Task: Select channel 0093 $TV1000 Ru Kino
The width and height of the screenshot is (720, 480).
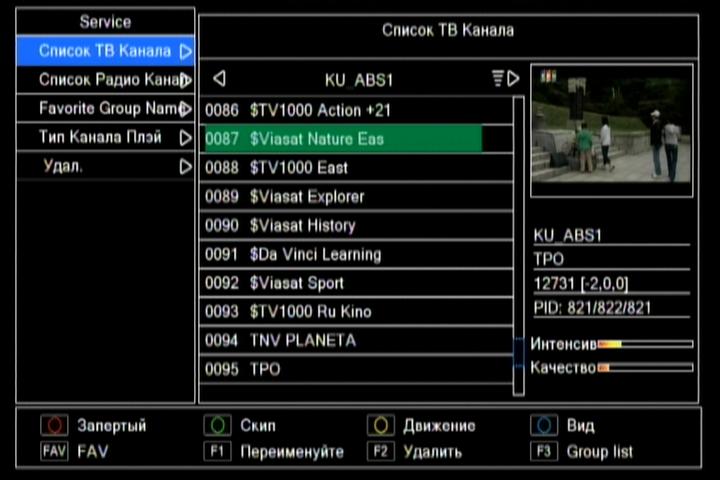Action: (x=356, y=311)
